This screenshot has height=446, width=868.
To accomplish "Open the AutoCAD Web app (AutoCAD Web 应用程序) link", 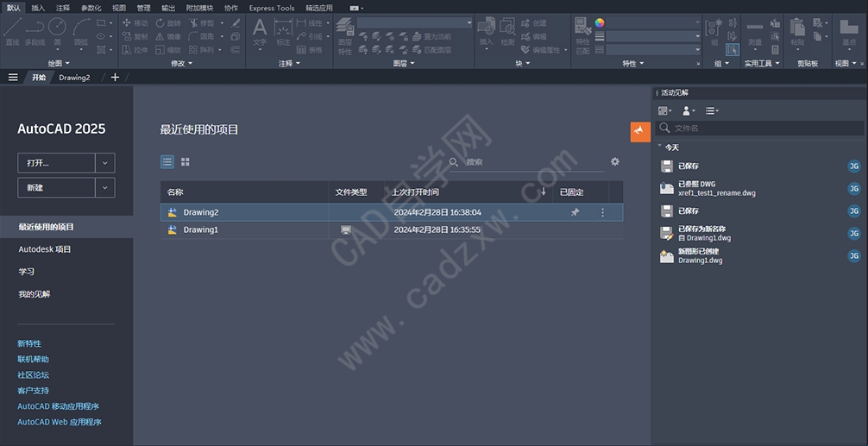I will pyautogui.click(x=60, y=422).
